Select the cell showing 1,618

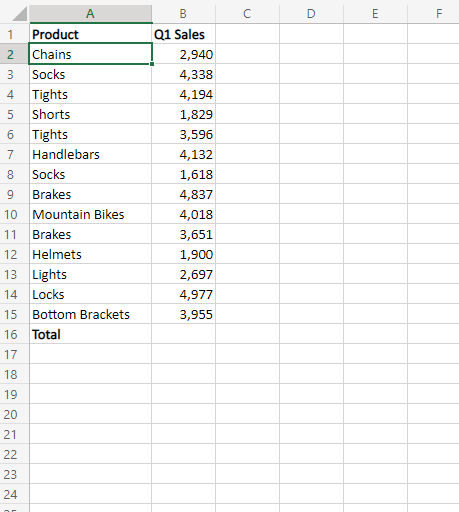(x=183, y=174)
